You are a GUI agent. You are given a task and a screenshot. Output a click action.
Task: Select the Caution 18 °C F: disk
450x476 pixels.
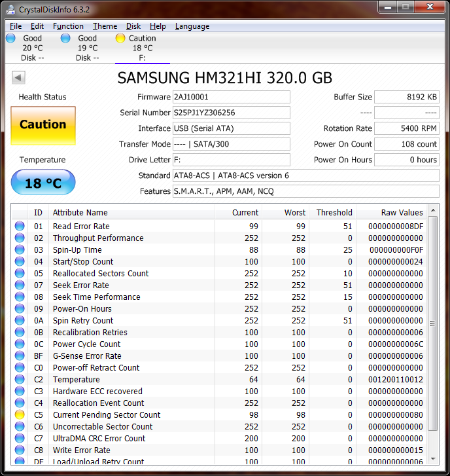[142, 48]
